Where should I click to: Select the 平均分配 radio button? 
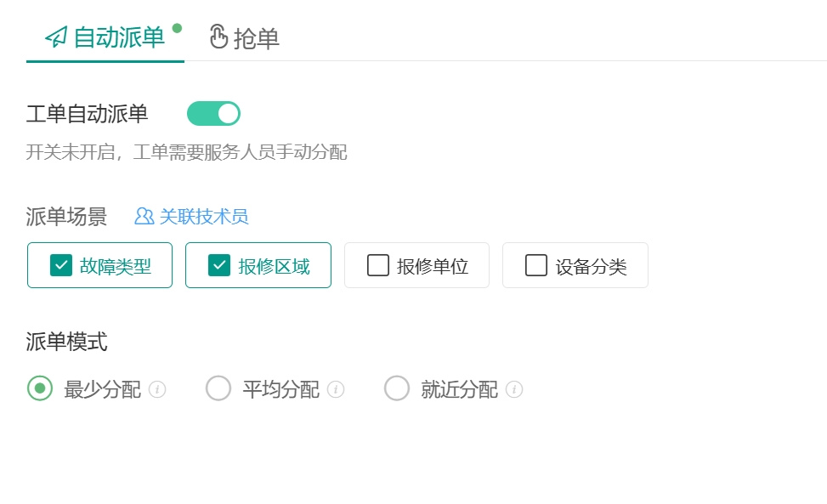pyautogui.click(x=218, y=388)
